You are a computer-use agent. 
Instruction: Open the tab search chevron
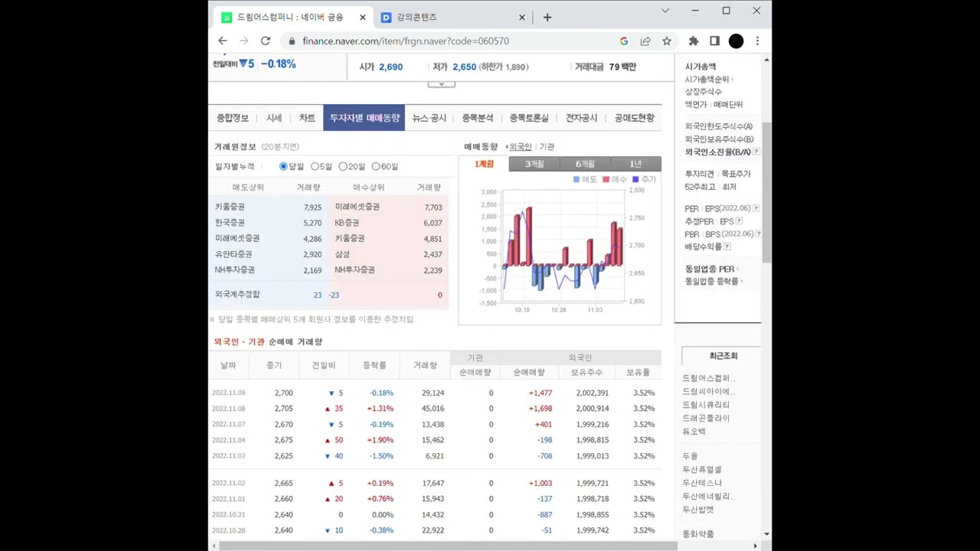point(665,11)
